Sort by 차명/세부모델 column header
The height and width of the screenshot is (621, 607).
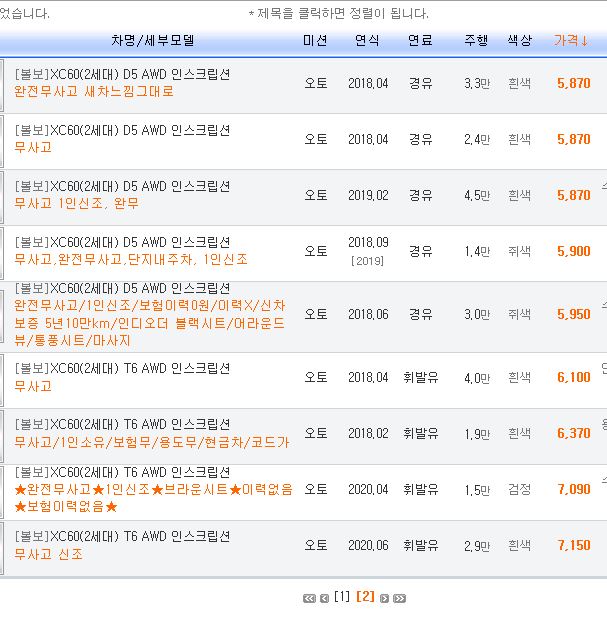point(152,40)
